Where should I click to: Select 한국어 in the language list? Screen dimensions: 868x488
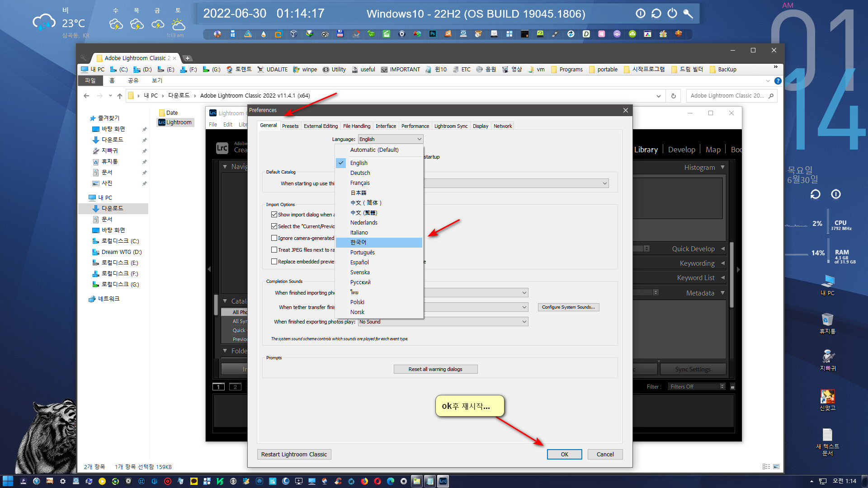[379, 243]
